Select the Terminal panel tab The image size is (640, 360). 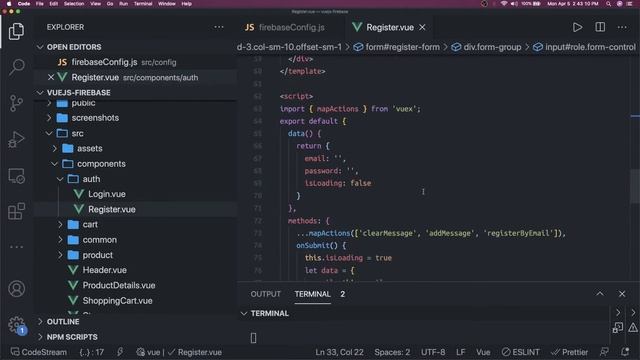[312, 294]
